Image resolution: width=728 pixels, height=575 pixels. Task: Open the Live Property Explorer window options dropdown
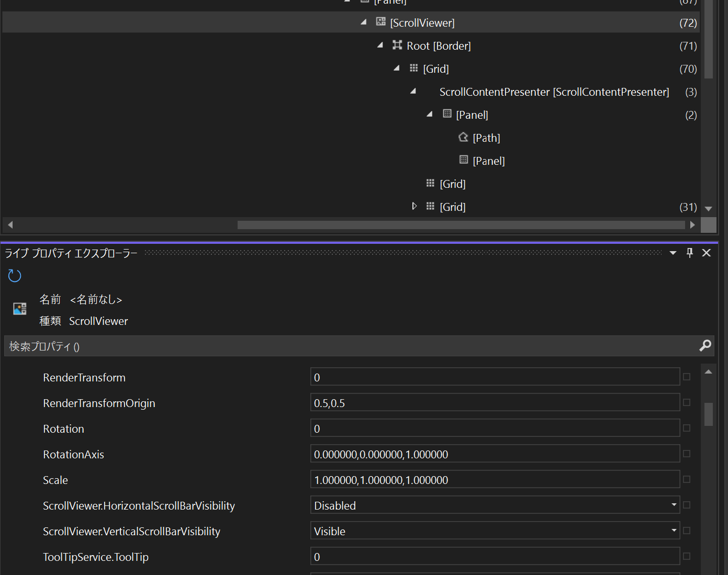(673, 253)
